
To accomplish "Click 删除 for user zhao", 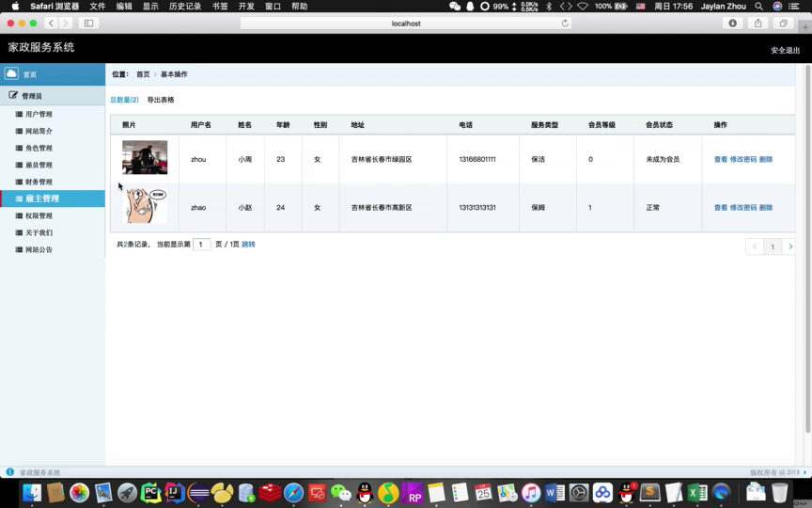I will coord(766,207).
